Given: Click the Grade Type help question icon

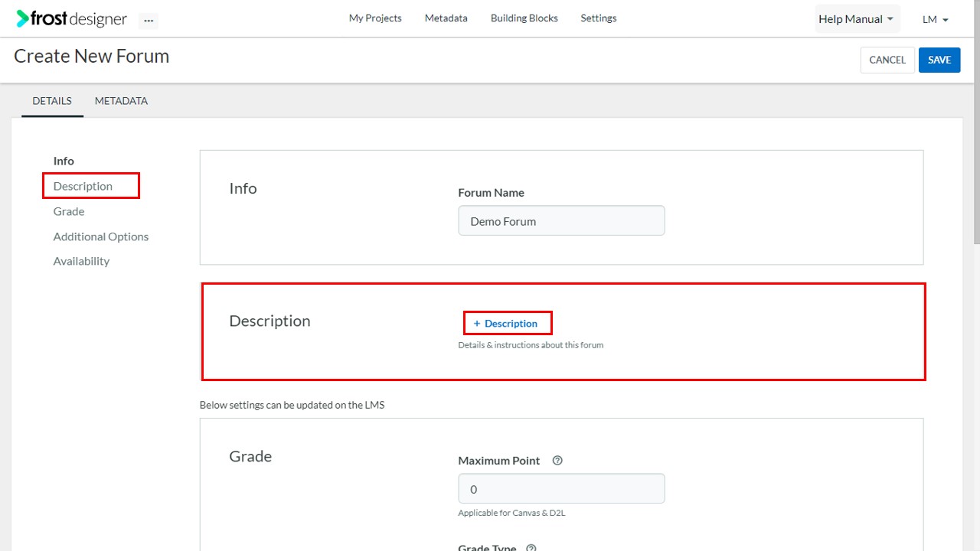Looking at the screenshot, I should [531, 548].
